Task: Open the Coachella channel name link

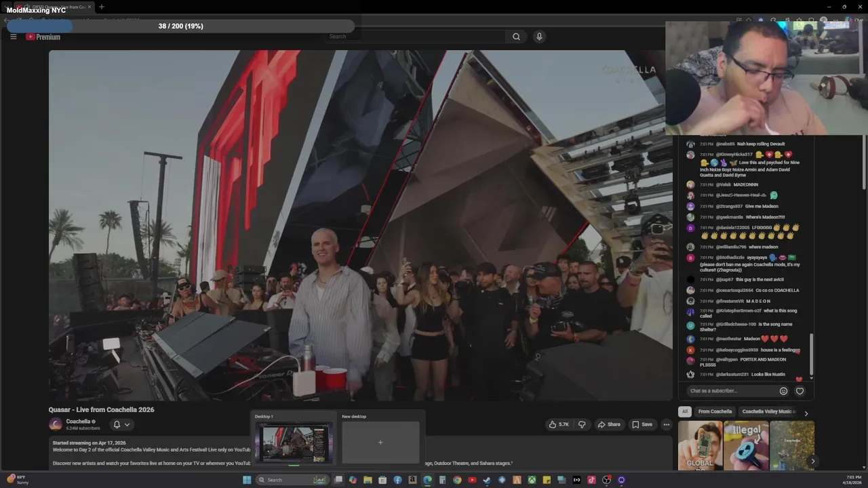Action: tap(78, 422)
